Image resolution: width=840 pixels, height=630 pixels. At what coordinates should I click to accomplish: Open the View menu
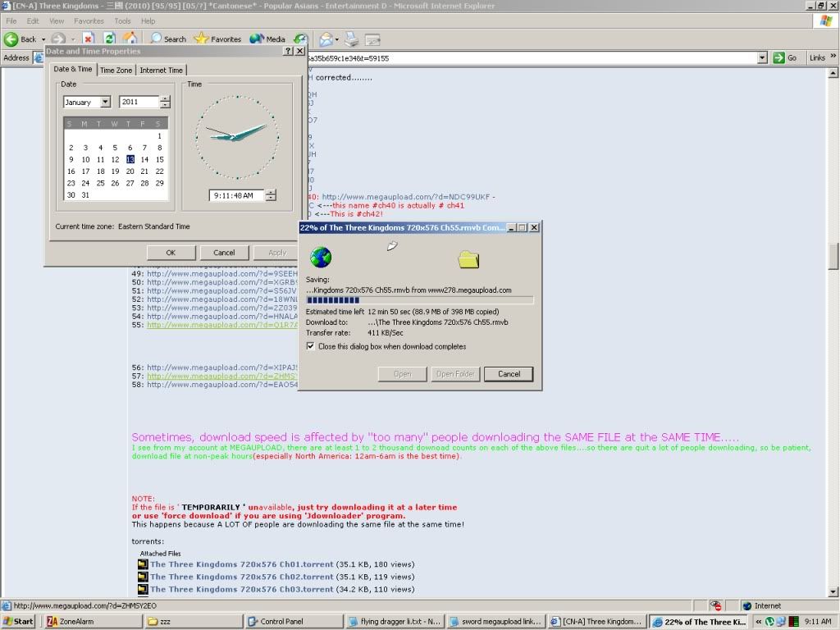57,21
